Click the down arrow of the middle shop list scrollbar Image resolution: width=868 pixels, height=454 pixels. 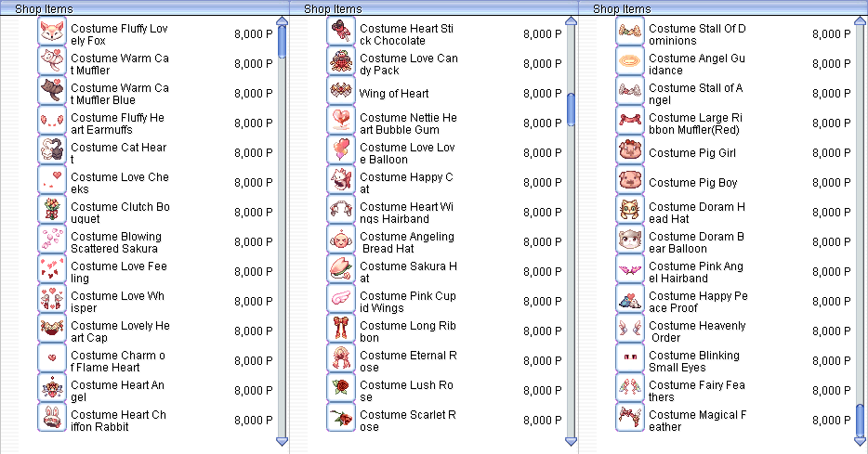[571, 441]
